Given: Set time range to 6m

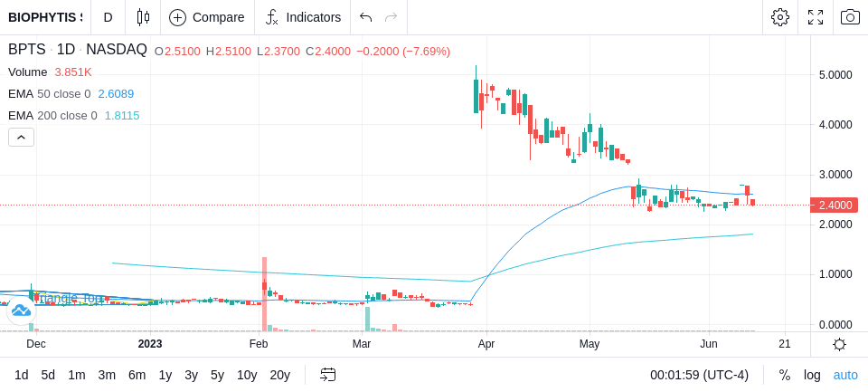Looking at the screenshot, I should (x=137, y=376).
